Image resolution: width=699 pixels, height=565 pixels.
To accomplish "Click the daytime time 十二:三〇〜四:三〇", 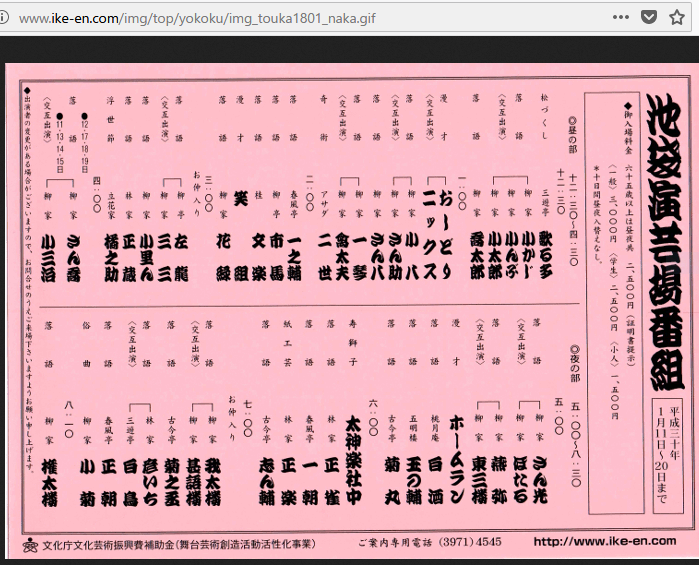I will pyautogui.click(x=573, y=221).
